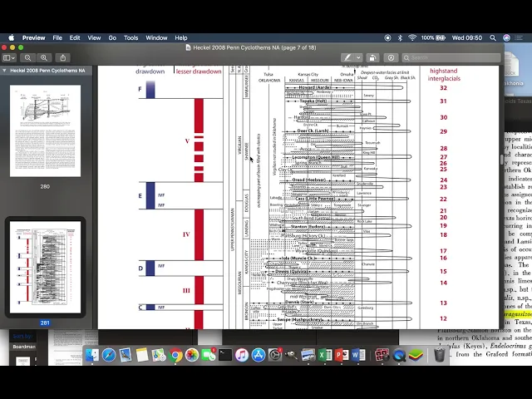
Task: Open the Tools menu
Action: click(x=131, y=37)
